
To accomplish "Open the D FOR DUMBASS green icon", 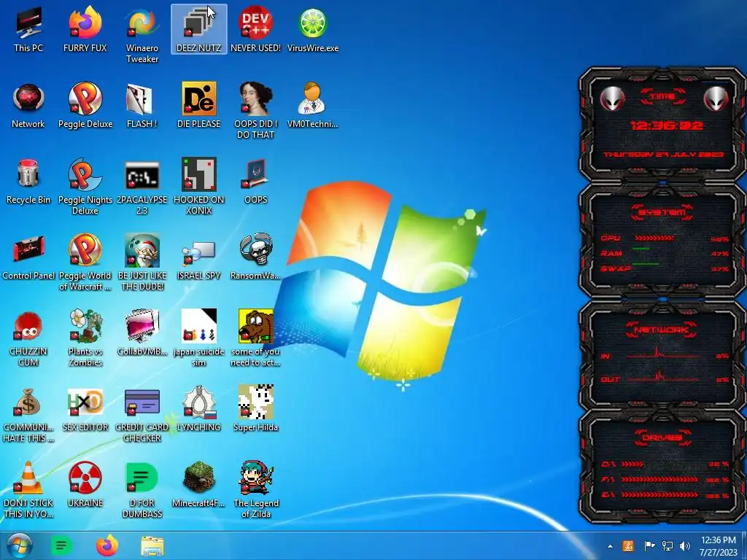I will click(x=142, y=489).
